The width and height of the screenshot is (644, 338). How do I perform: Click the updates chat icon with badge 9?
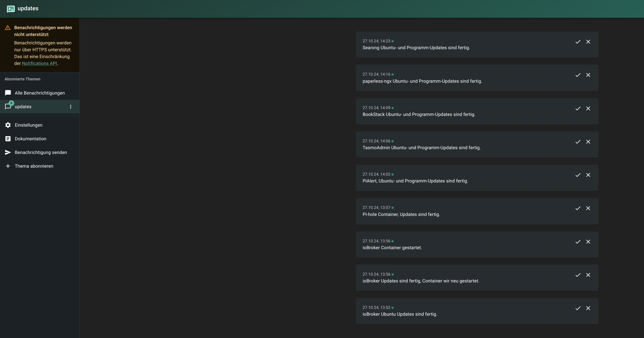pos(8,106)
